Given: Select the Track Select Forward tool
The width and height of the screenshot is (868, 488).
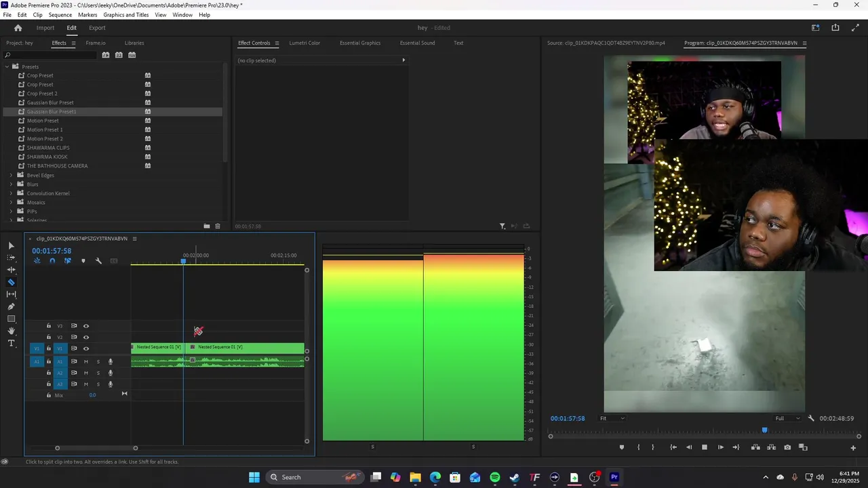Looking at the screenshot, I should (12, 258).
